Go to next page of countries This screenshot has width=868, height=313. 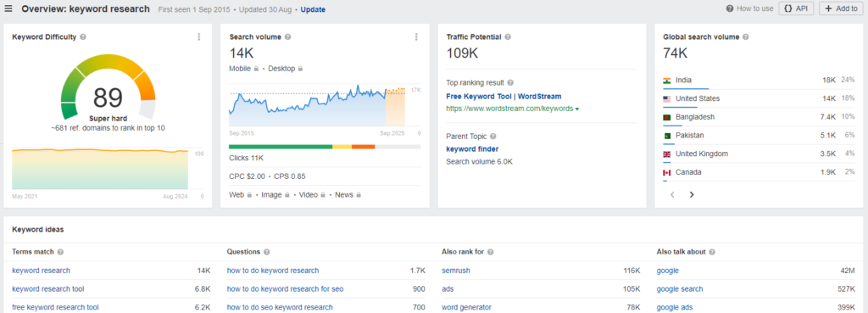[x=692, y=194]
